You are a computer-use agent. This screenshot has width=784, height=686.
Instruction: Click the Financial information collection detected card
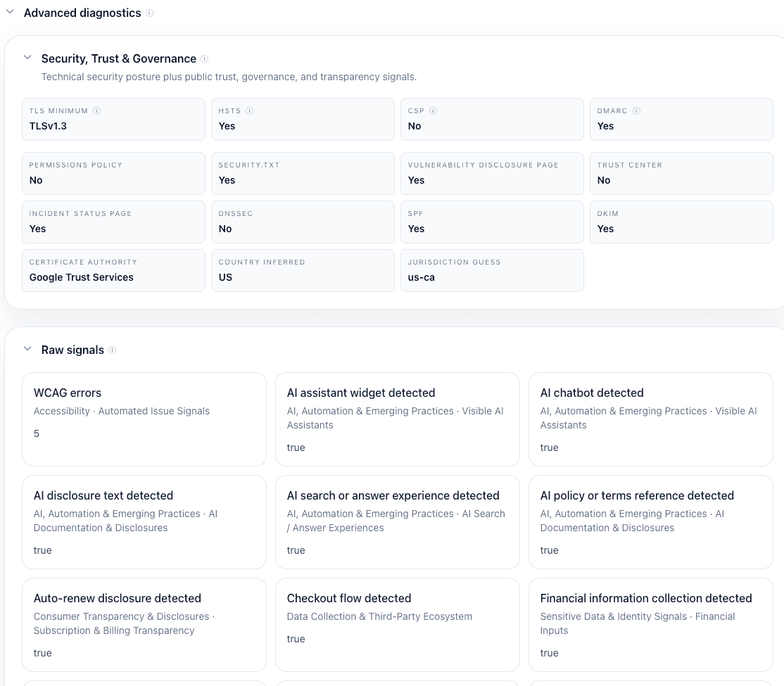(x=650, y=625)
